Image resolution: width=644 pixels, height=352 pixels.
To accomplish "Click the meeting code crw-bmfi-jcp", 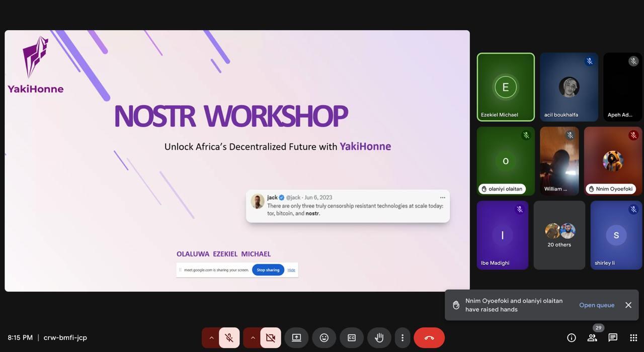I will (65, 338).
